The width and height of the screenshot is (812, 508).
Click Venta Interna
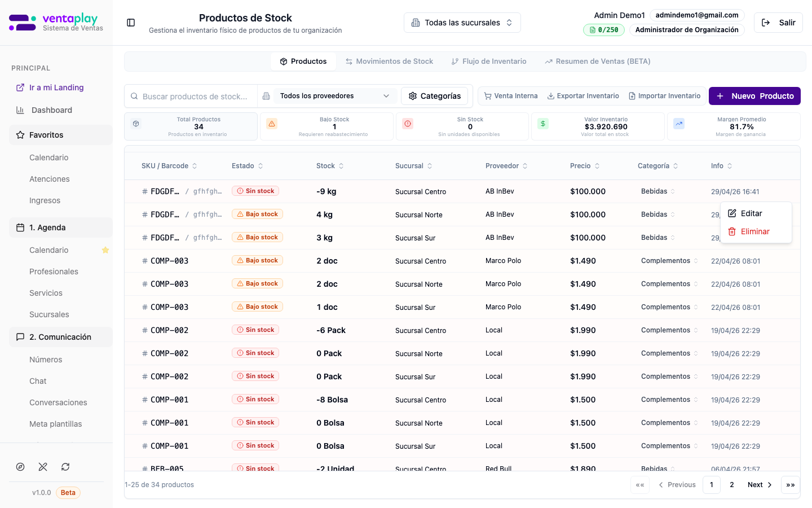(x=511, y=96)
